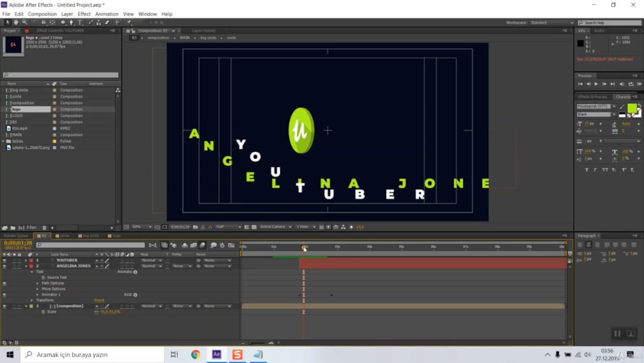Select the Horizontal Type tool
This screenshot has height=363, width=644.
click(80, 23)
